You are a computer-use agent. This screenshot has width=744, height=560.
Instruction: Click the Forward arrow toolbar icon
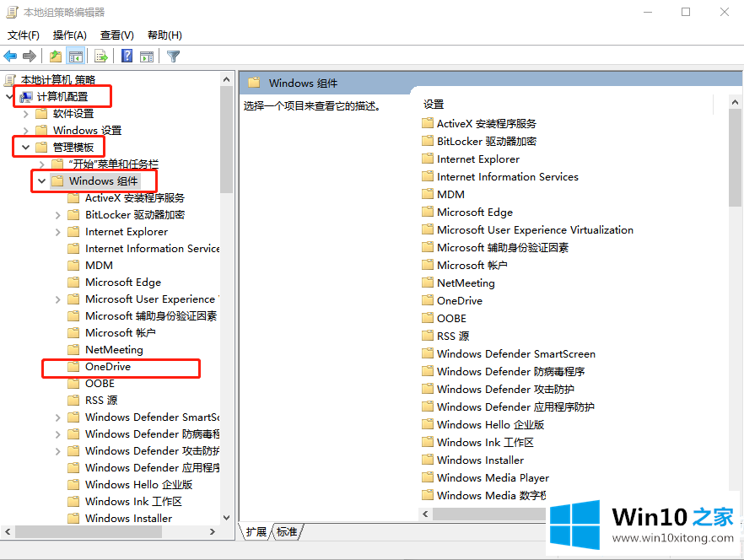pyautogui.click(x=30, y=57)
